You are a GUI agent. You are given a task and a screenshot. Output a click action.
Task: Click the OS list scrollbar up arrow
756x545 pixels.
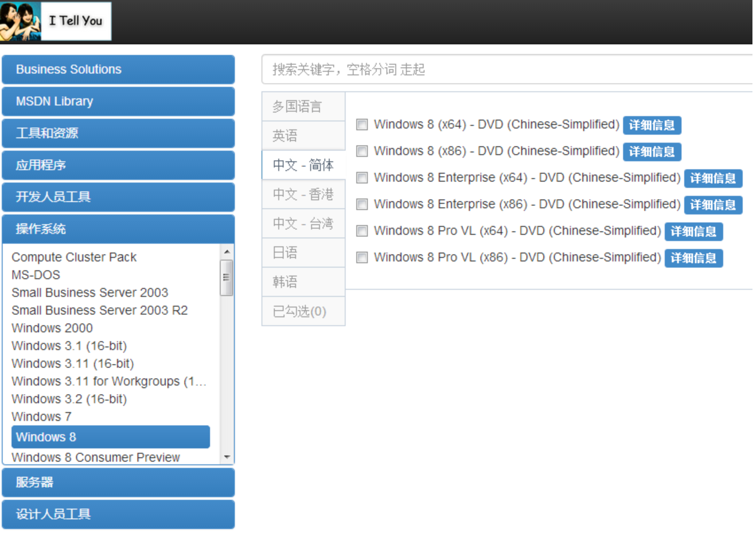(227, 251)
